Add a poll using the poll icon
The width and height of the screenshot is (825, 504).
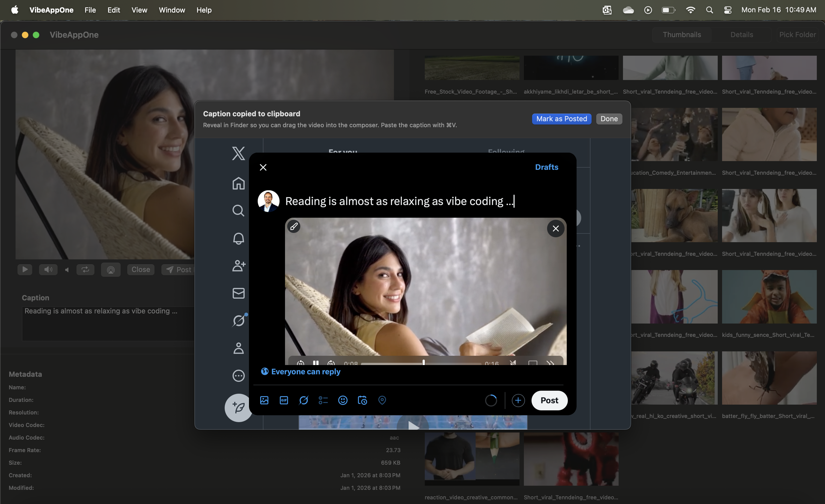(x=323, y=400)
